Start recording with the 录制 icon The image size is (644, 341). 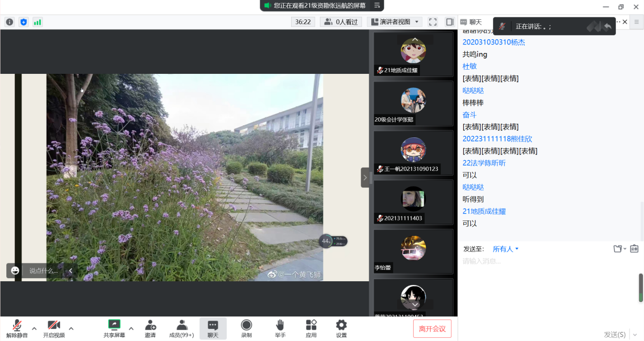(x=246, y=328)
